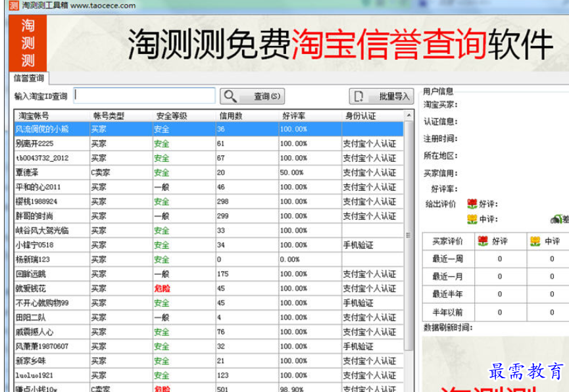The height and width of the screenshot is (392, 569).
Task: Select the account tb0043732_2012
Action: 42,159
